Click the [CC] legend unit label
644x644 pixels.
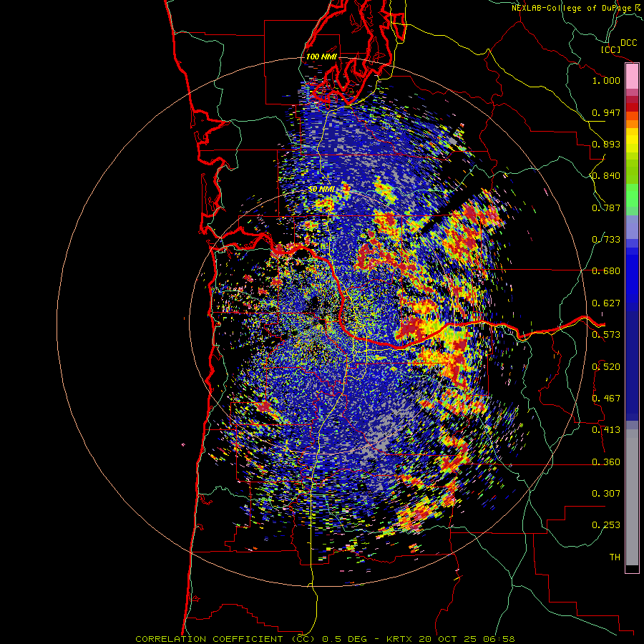tap(610, 49)
